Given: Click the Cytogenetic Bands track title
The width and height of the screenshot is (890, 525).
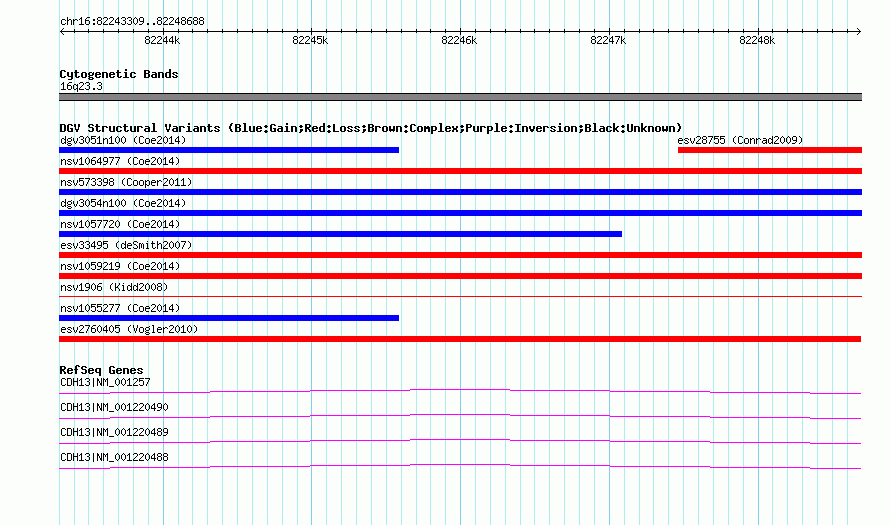Looking at the screenshot, I should click(119, 74).
